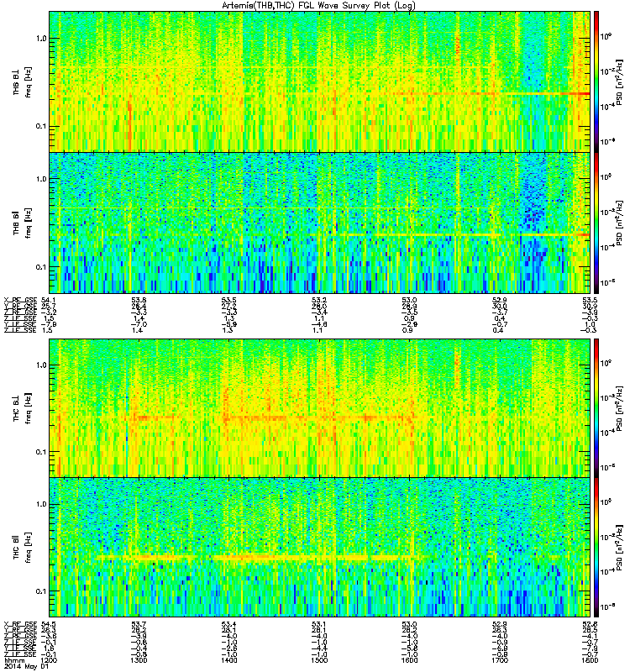This screenshot has width=630, height=672.
Task: Click the 'THB B∥ freq [Hz]' y-axis label
Action: 22,223
